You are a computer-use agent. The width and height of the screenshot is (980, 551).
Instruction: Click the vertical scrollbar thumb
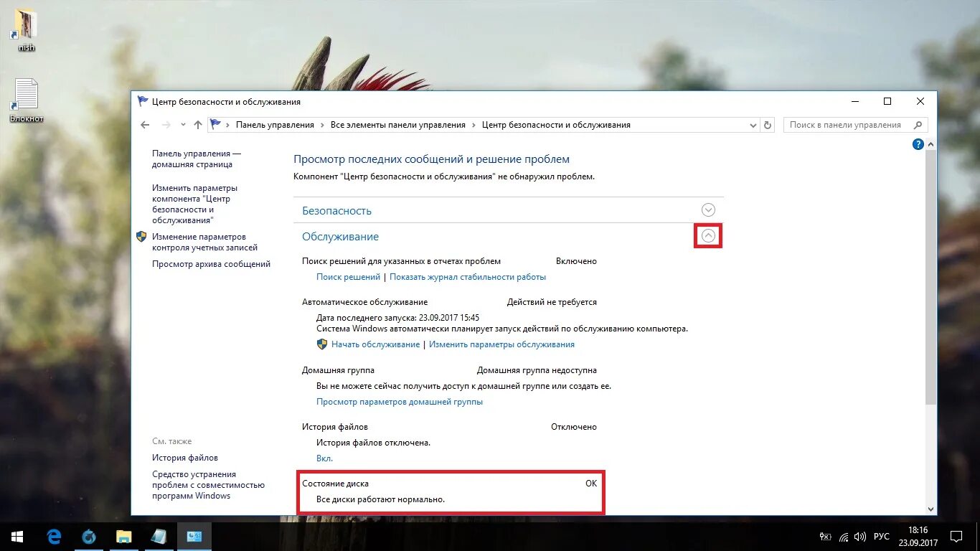[x=931, y=277]
